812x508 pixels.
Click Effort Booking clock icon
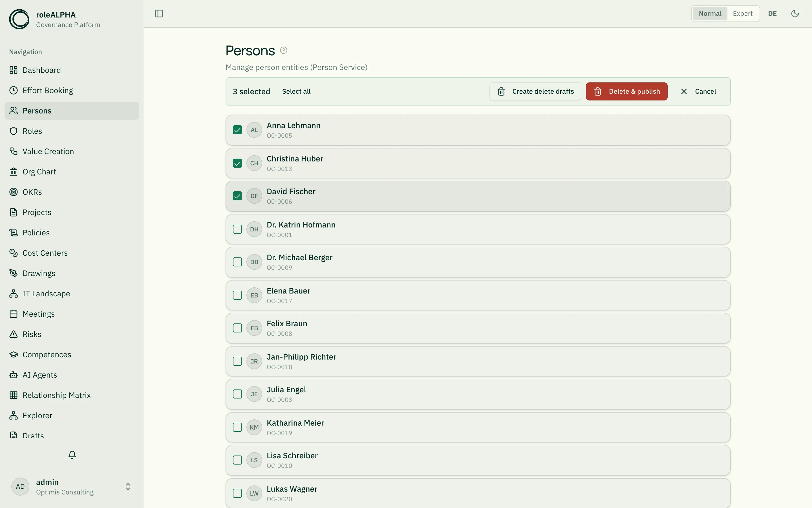click(x=14, y=90)
